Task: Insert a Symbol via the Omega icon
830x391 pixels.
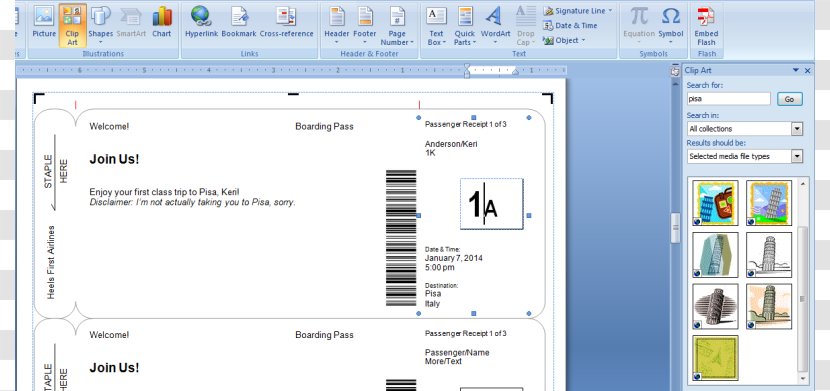Action: coord(671,23)
